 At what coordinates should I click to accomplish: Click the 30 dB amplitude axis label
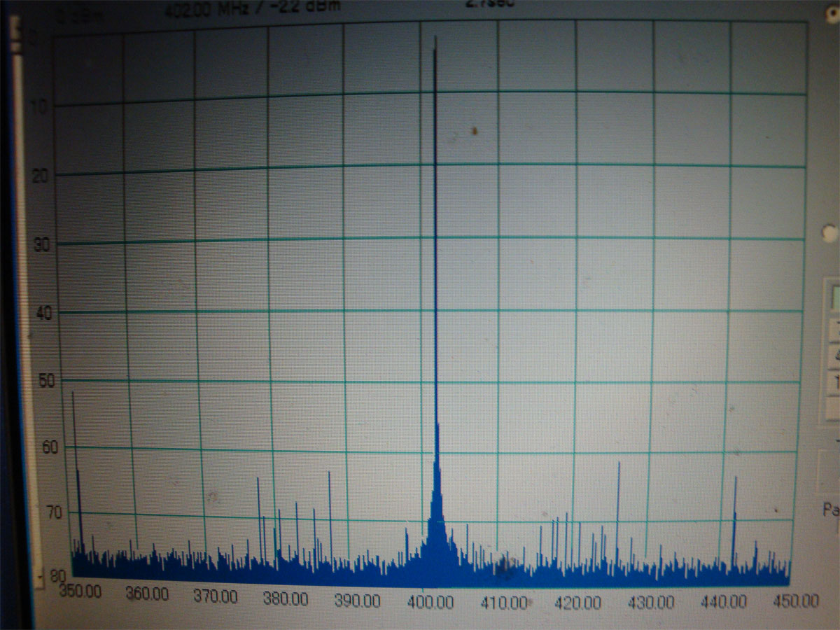coord(43,245)
